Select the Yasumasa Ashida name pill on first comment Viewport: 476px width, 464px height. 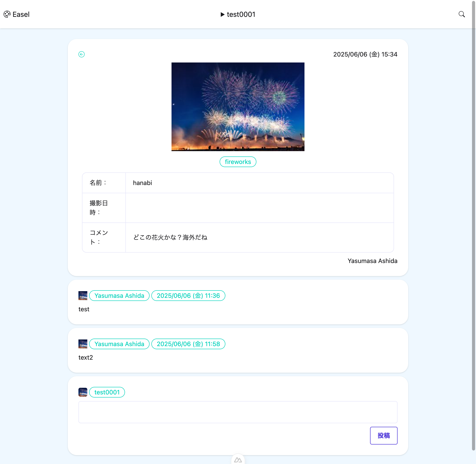click(x=119, y=295)
